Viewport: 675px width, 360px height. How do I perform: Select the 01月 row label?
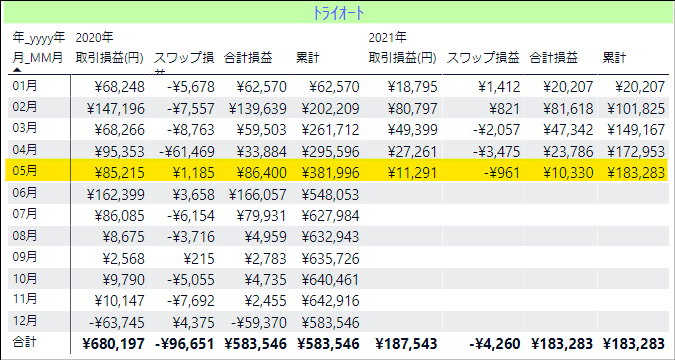(25, 86)
